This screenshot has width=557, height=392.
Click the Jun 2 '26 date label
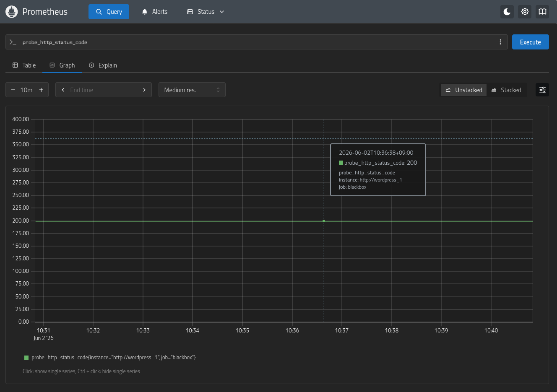44,338
